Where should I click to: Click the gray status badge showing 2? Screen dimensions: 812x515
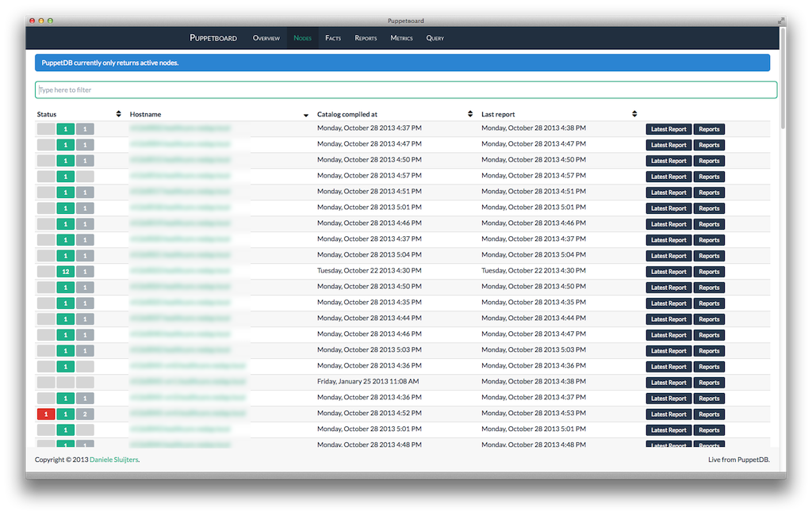[x=85, y=414]
